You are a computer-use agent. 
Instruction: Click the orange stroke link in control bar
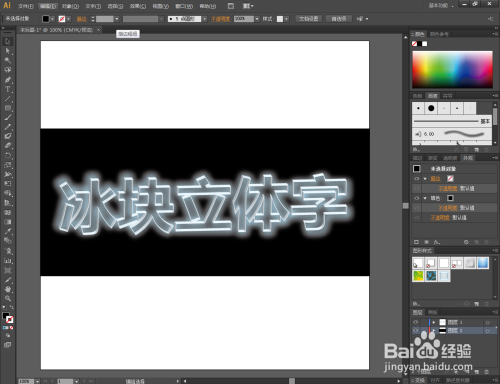coord(81,19)
